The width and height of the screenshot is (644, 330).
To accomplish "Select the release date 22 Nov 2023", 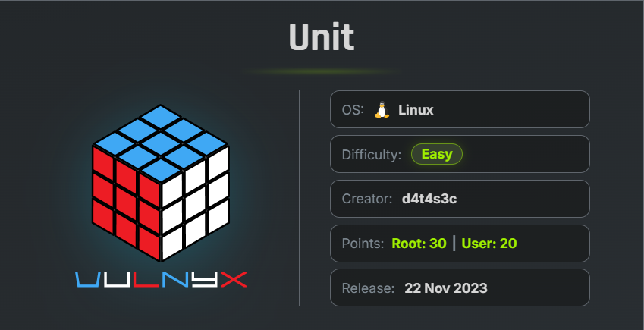I will point(445,288).
